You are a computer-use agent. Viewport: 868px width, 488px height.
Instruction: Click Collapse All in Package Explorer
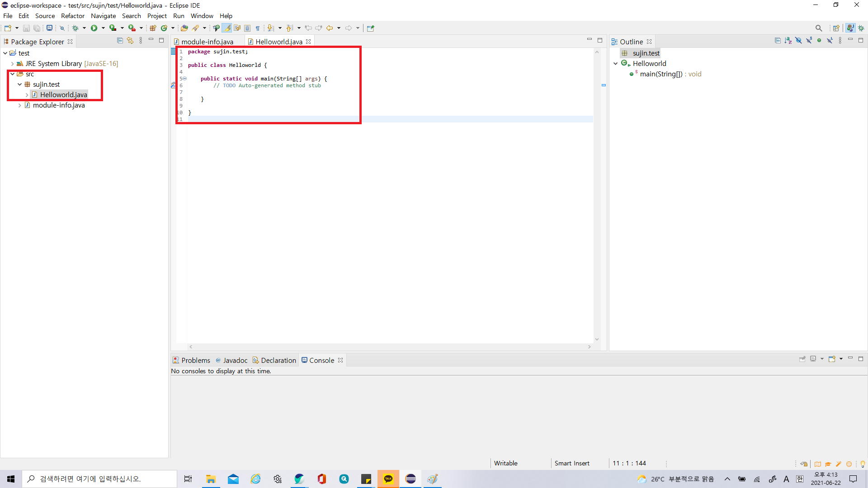120,41
